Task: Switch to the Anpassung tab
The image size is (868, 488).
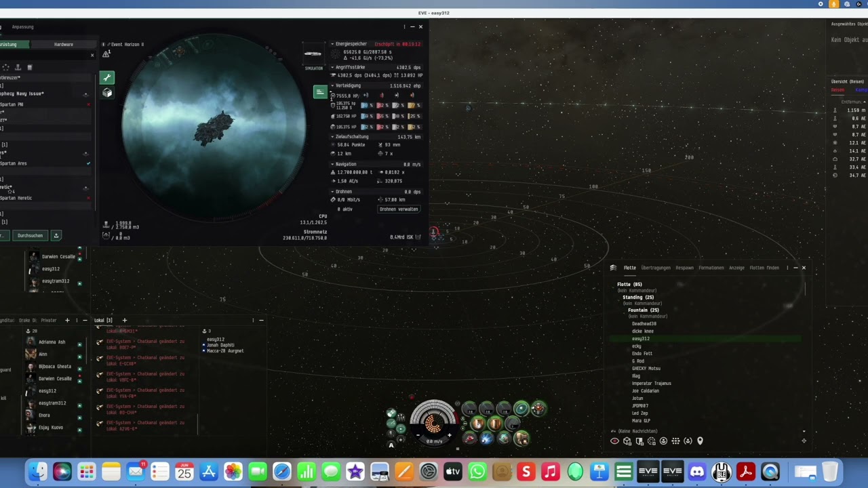Action: tap(22, 27)
